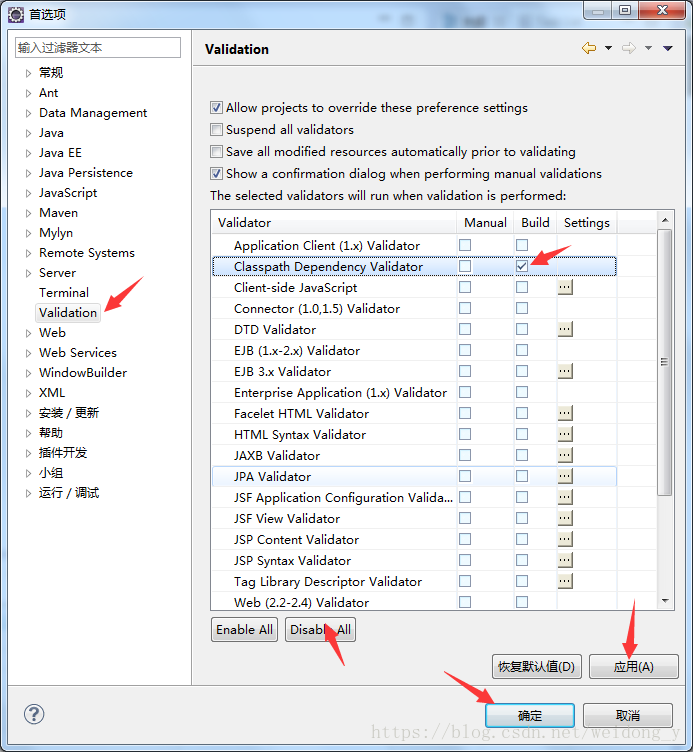Open settings for Facelet HTML Validator

click(565, 413)
